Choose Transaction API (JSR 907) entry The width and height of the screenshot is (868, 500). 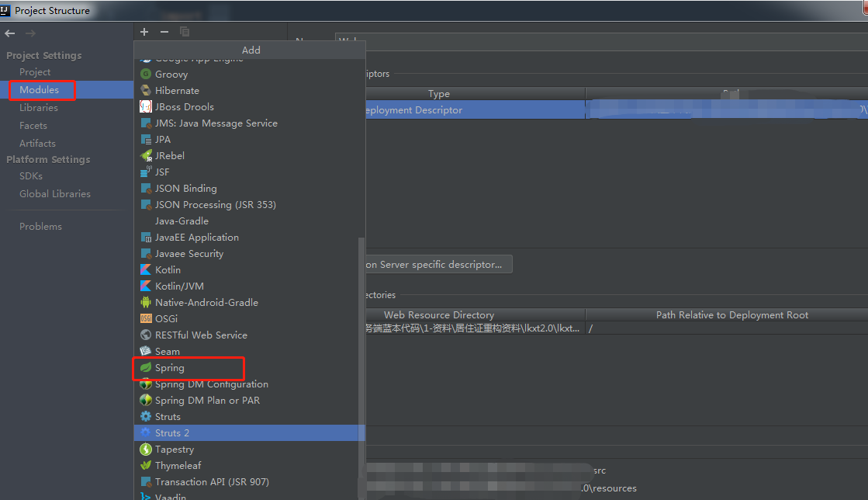(212, 481)
